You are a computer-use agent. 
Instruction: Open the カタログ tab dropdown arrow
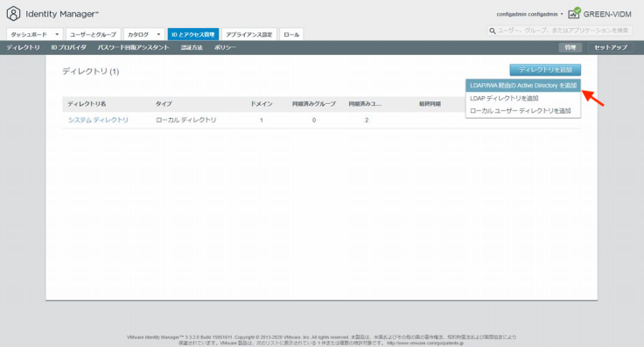tap(158, 34)
